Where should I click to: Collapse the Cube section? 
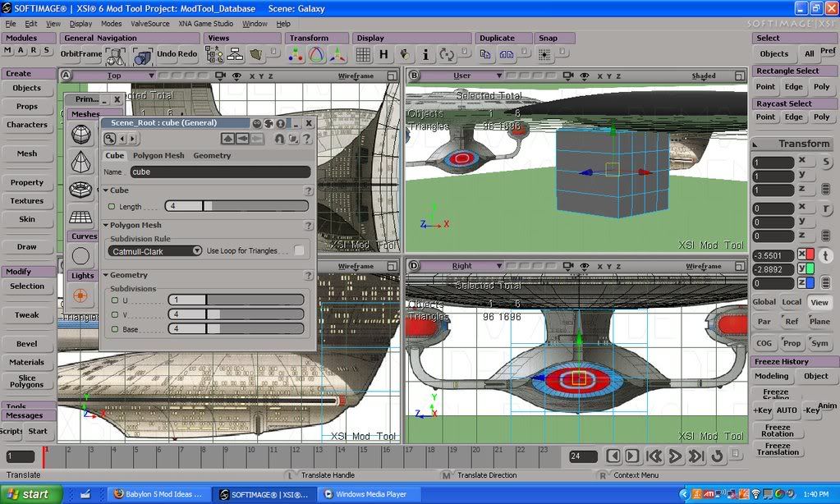[x=106, y=190]
